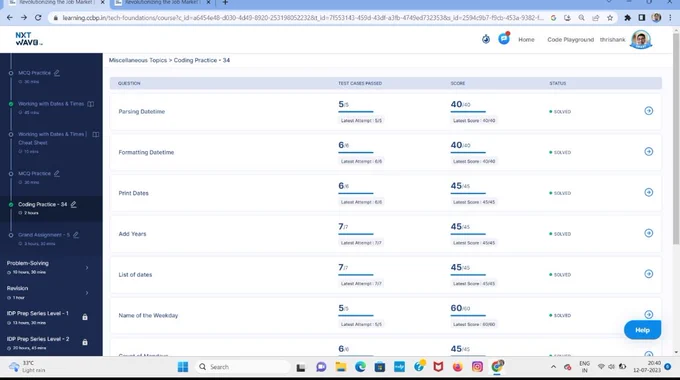Reload the page with the browser refresh icon
The height and width of the screenshot is (380, 680).
[38, 18]
